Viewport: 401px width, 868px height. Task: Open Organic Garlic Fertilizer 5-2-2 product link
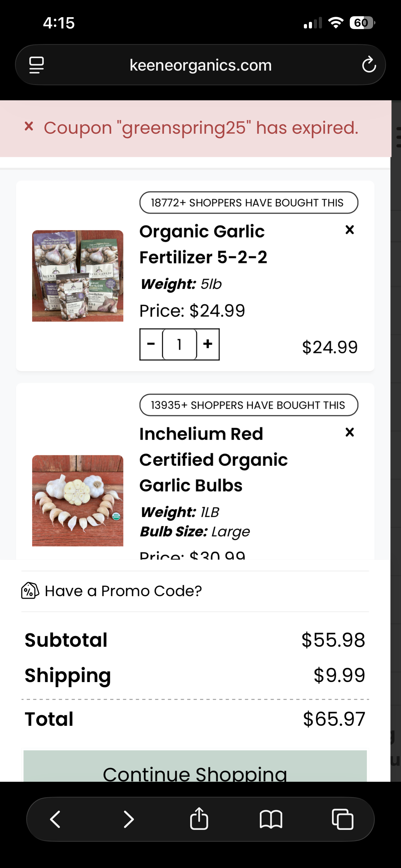[203, 244]
